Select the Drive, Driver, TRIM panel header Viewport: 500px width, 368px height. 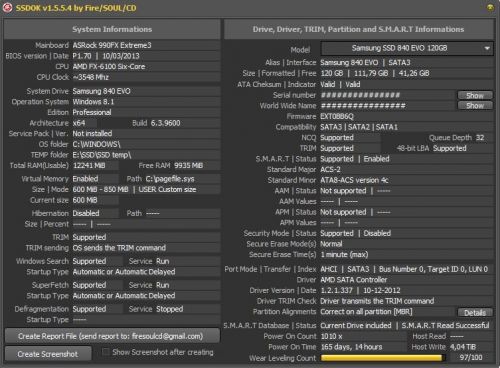359,29
